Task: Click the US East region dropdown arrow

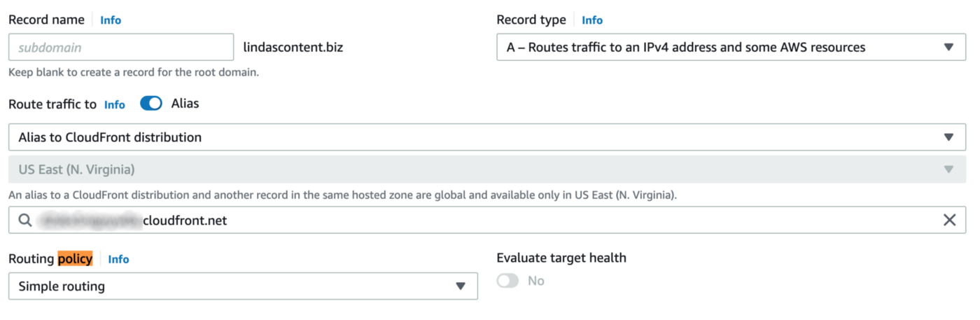Action: click(948, 169)
